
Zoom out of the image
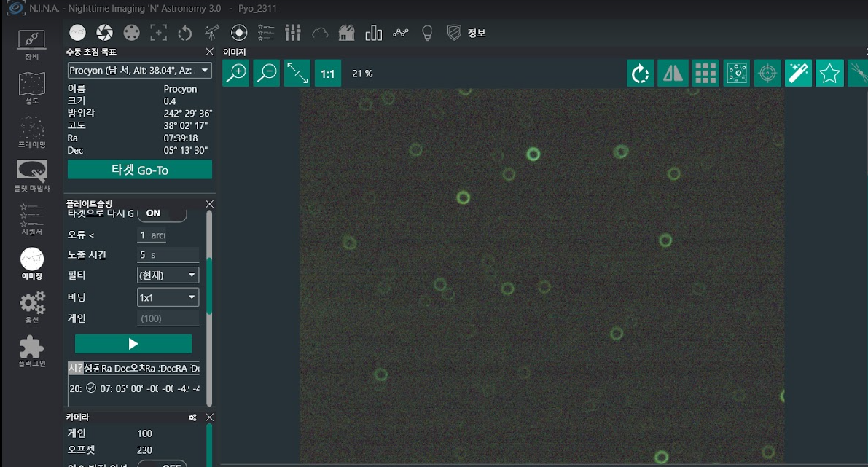[267, 73]
